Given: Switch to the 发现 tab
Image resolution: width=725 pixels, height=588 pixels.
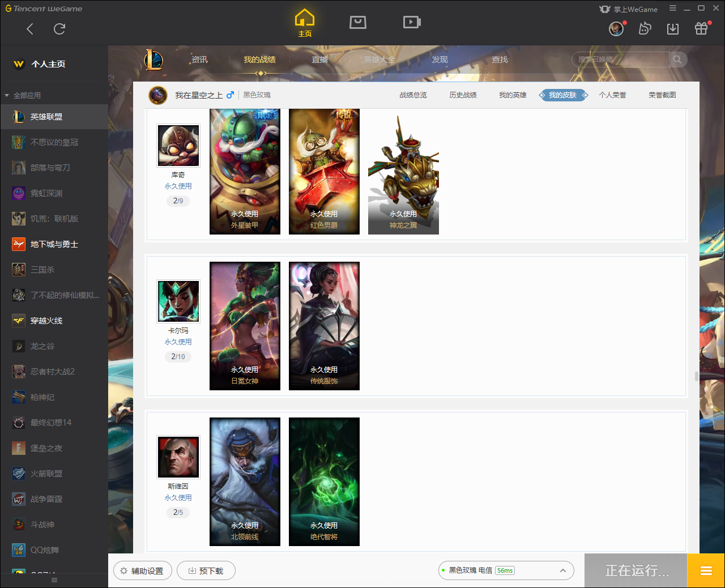Looking at the screenshot, I should [x=440, y=59].
